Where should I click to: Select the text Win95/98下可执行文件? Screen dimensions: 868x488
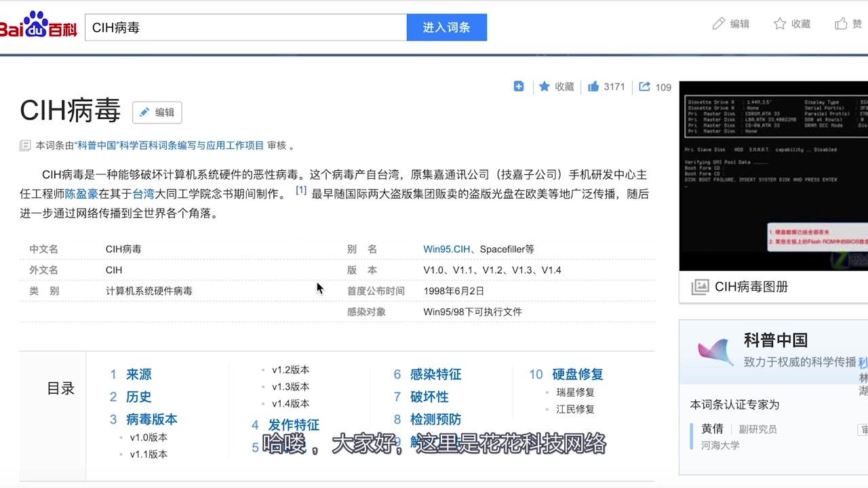click(473, 312)
